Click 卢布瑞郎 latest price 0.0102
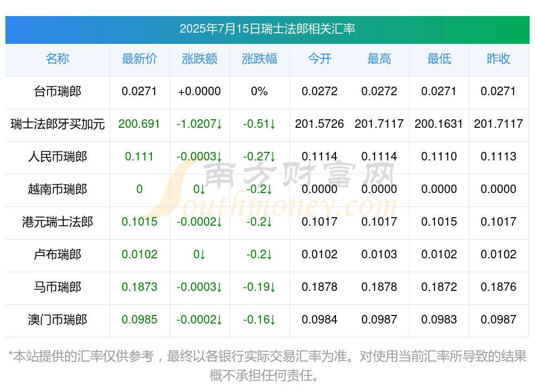The width and height of the screenshot is (535, 392). [x=139, y=255]
